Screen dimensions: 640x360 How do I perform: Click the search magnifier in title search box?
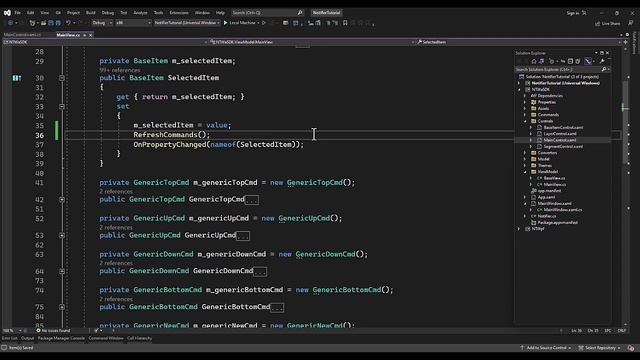pos(300,13)
